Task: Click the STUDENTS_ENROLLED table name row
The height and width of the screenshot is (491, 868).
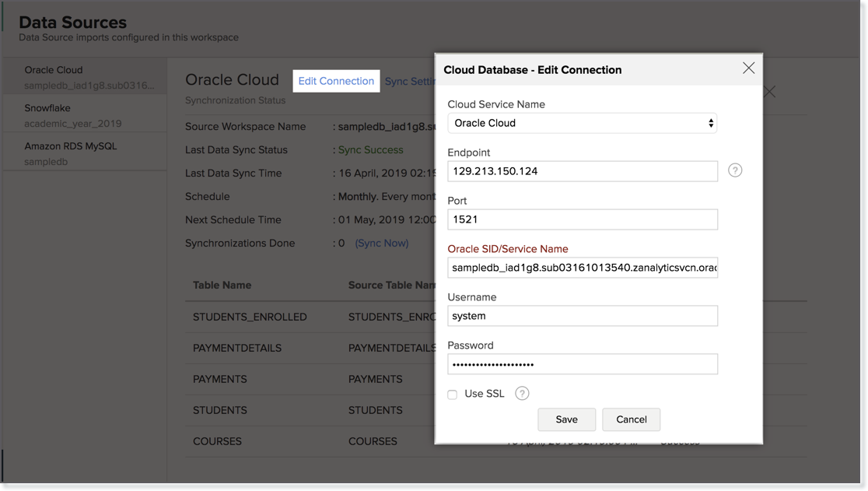Action: click(250, 317)
